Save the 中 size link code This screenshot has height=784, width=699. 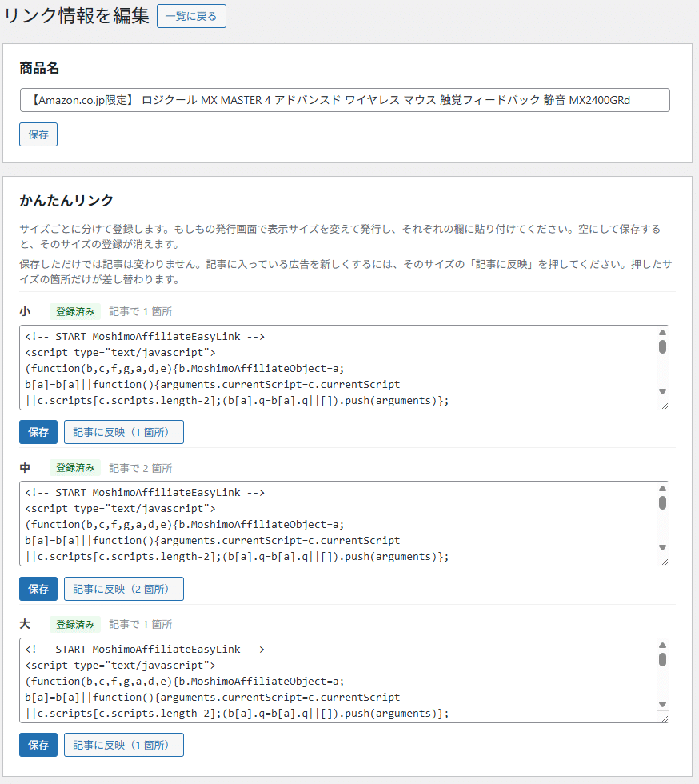(x=38, y=589)
